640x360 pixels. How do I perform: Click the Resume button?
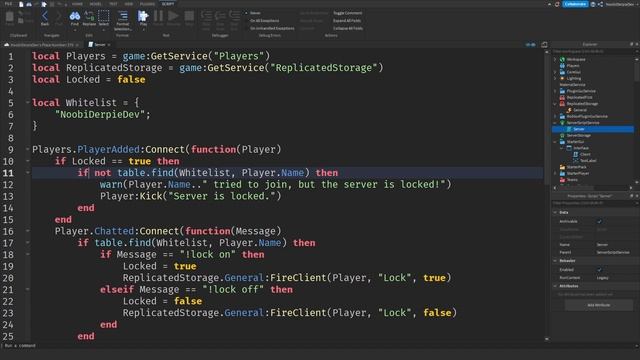[x=173, y=16]
